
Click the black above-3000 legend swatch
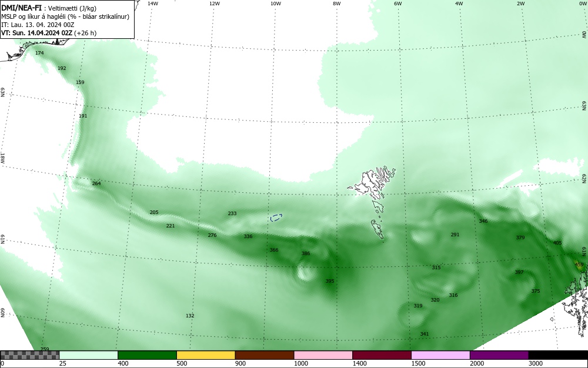[x=558, y=355]
